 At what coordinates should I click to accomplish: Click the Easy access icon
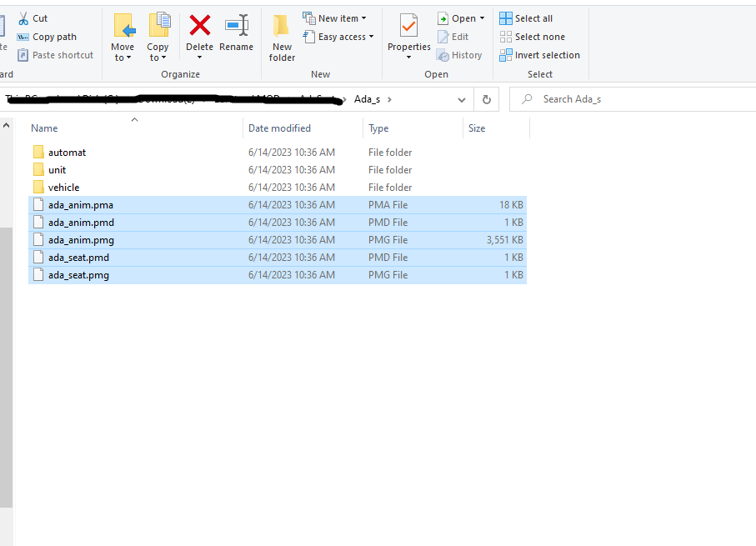pos(309,37)
